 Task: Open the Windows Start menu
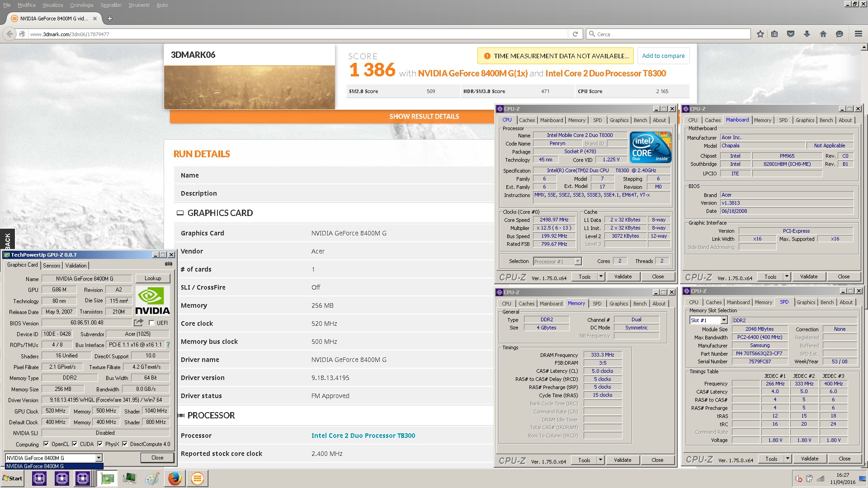click(13, 479)
